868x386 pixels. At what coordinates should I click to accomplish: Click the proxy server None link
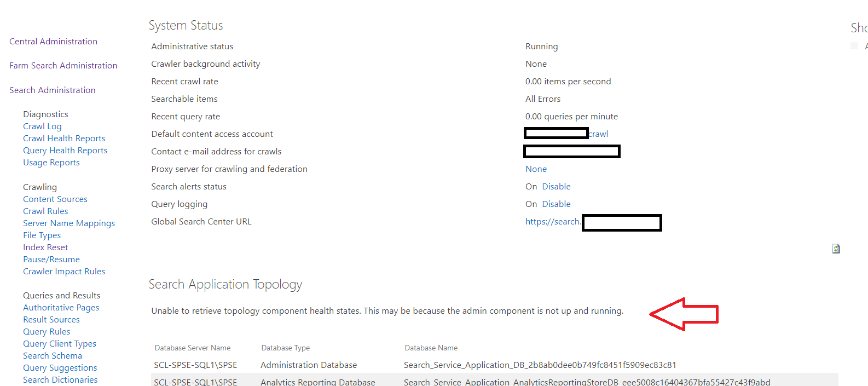click(x=536, y=169)
